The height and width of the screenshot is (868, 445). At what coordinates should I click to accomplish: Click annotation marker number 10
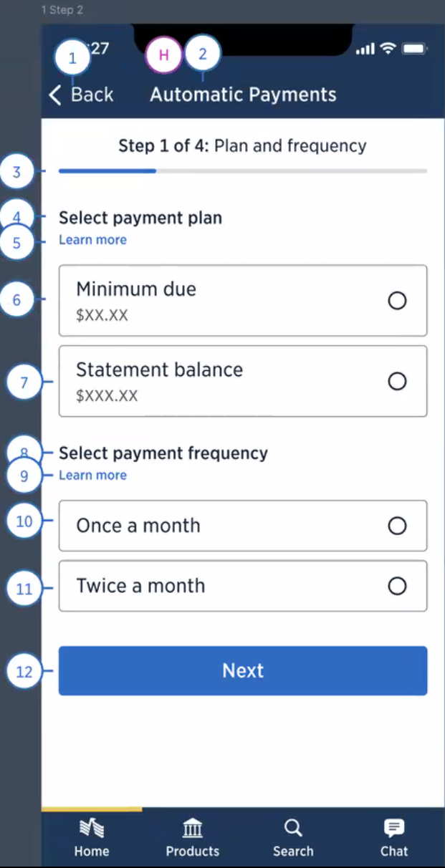click(x=24, y=521)
